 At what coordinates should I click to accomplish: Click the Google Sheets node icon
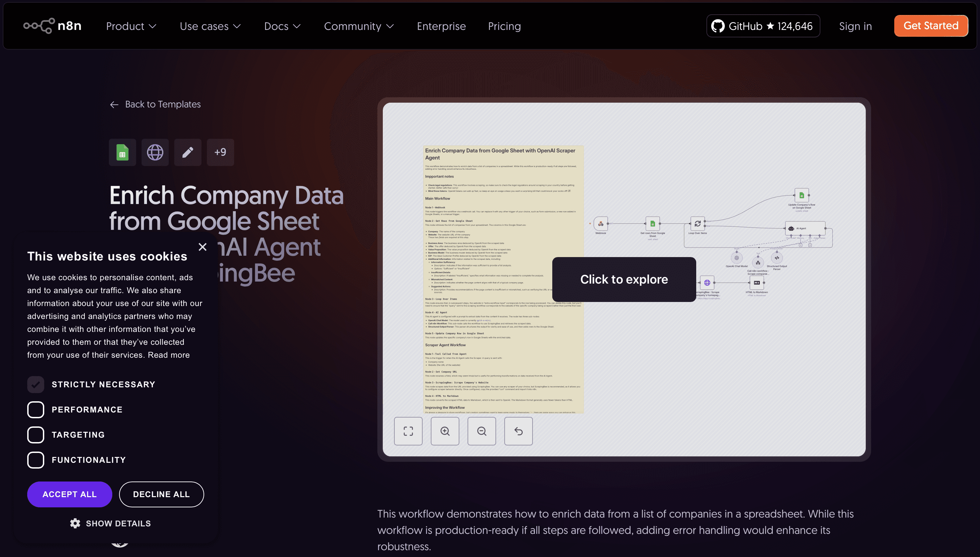point(122,152)
